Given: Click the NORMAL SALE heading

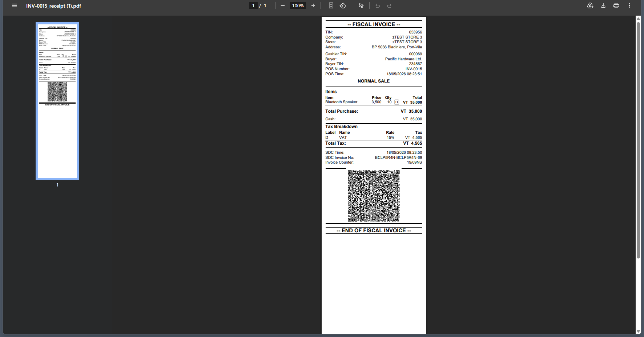Looking at the screenshot, I should coord(374,81).
